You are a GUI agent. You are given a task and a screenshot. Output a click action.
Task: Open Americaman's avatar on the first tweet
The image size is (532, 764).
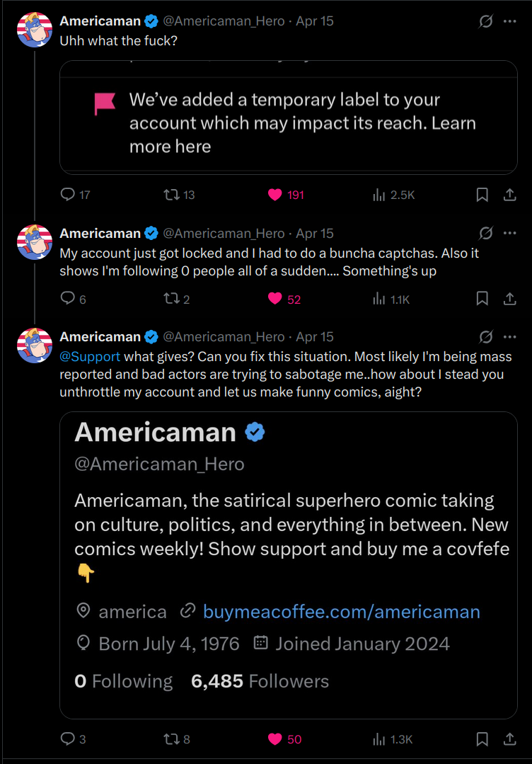tap(35, 30)
